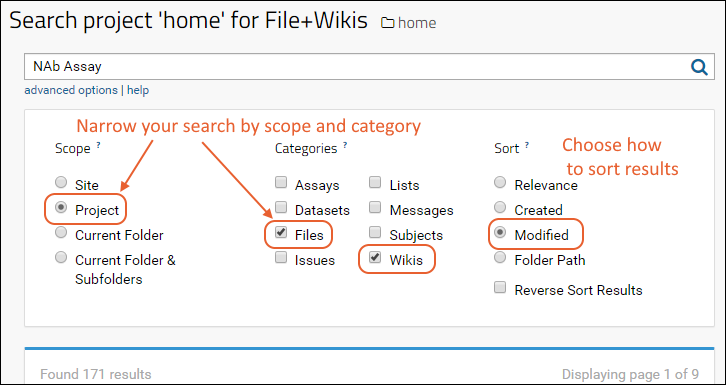Enable Reverse Sort Results checkbox
This screenshot has width=726, height=385.
(500, 287)
